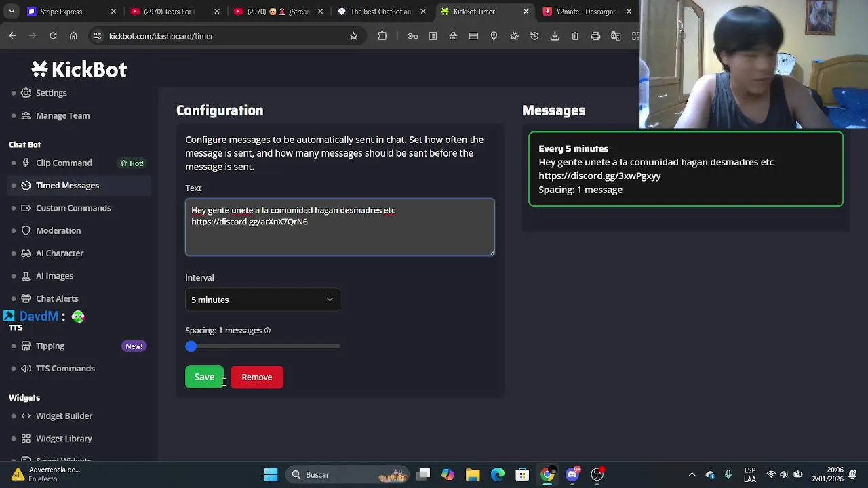Open the Tipping page
Screen dimensions: 868x488
coord(50,346)
